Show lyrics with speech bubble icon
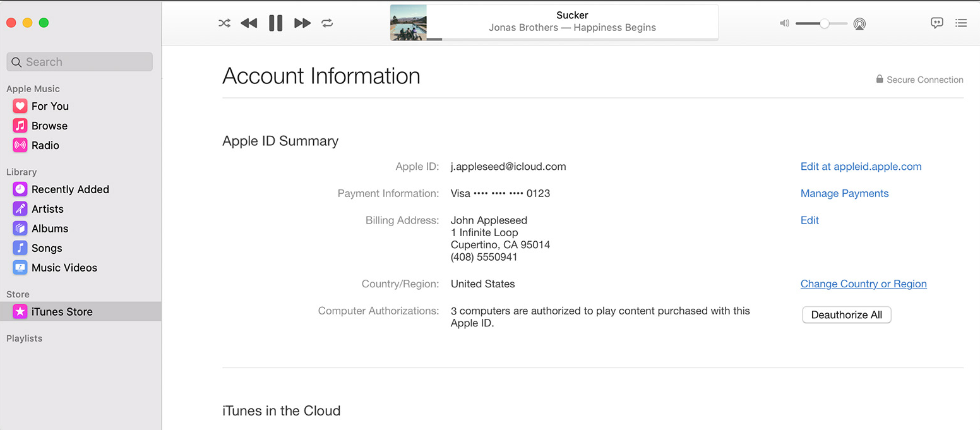The width and height of the screenshot is (980, 430). pos(937,23)
